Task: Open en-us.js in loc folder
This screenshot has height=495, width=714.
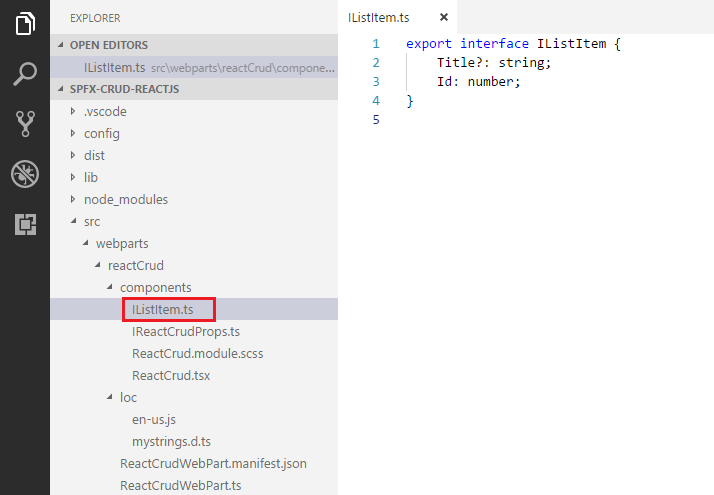Action: [154, 419]
